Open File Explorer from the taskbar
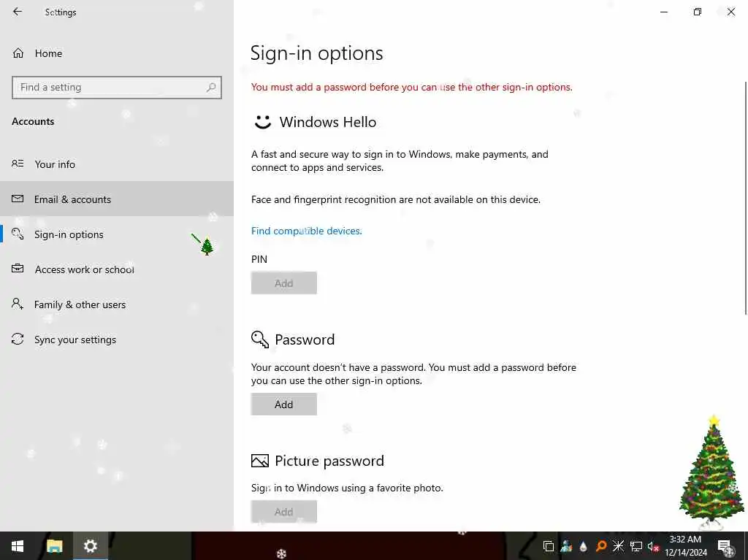 click(x=54, y=545)
